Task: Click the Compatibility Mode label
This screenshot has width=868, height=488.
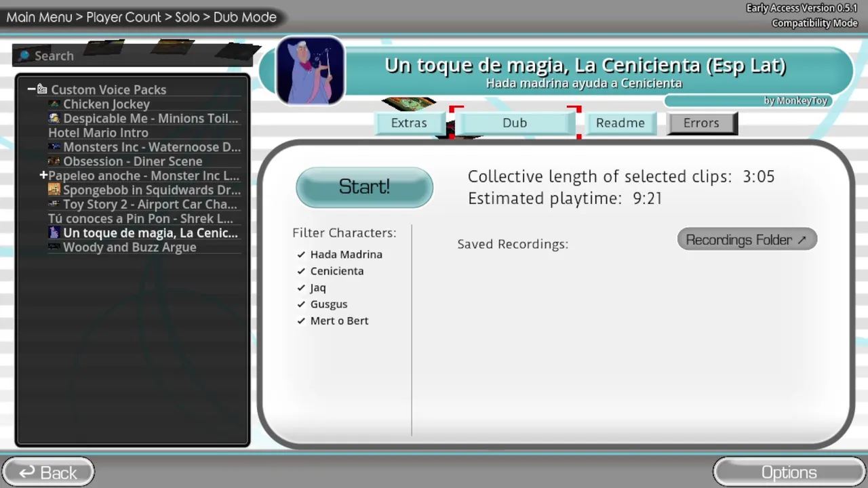Action: (x=814, y=23)
